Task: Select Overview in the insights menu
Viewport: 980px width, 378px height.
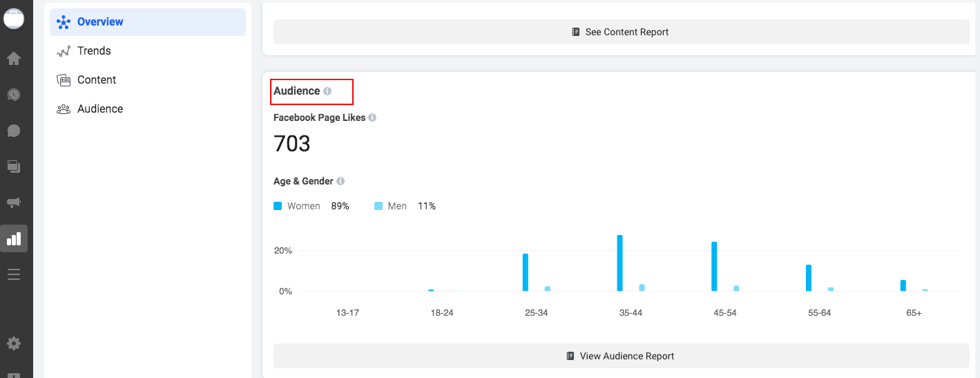Action: 148,22
